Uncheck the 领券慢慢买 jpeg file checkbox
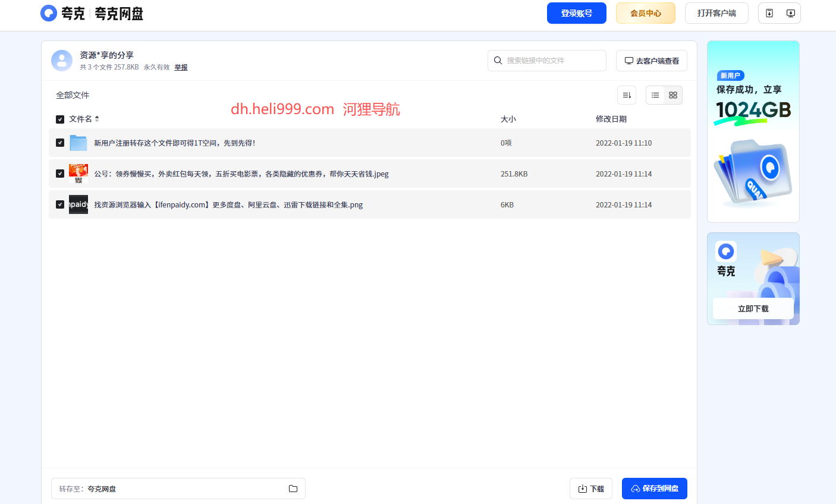This screenshot has width=836, height=504. [59, 174]
